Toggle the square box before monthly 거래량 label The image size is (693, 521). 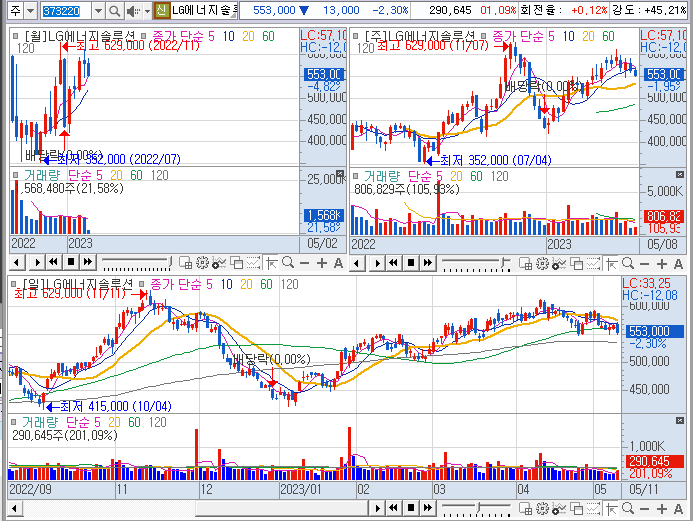tap(16, 175)
